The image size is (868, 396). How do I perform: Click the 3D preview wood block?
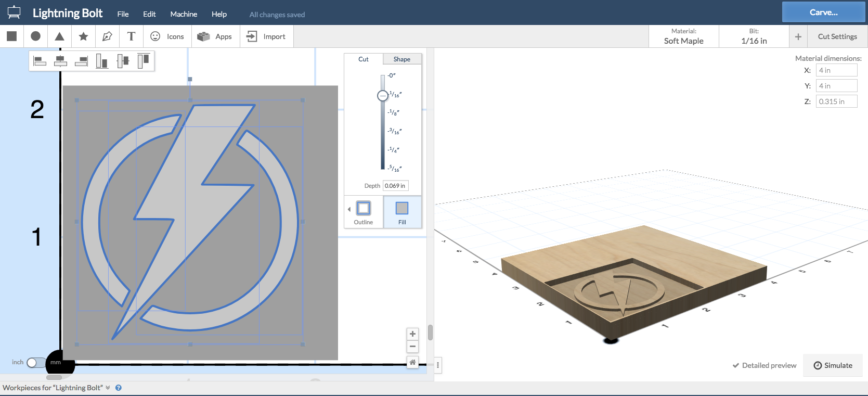(x=634, y=283)
